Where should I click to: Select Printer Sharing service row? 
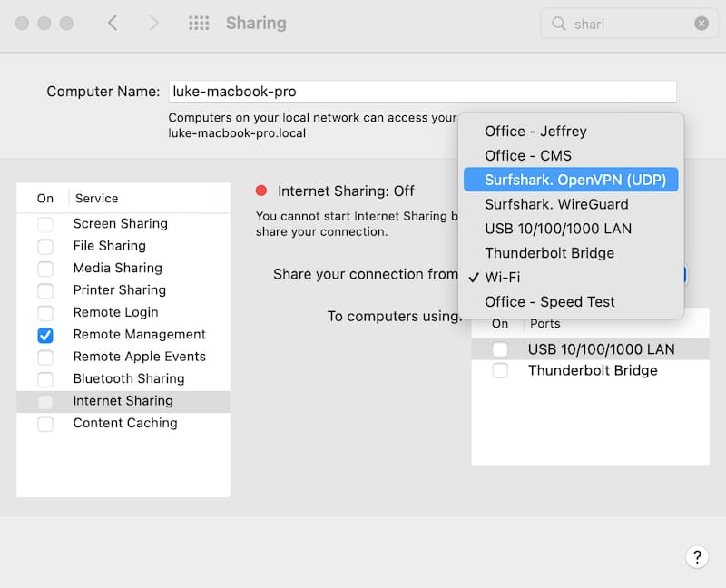pyautogui.click(x=123, y=290)
